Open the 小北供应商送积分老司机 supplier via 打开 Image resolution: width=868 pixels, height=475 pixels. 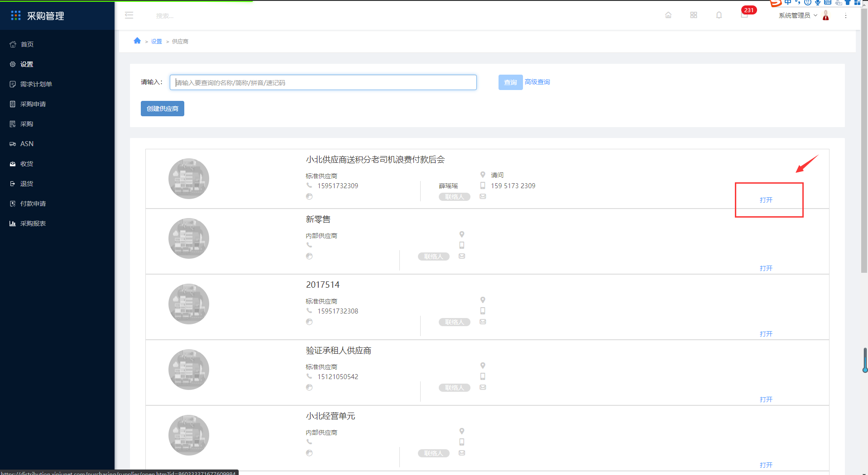click(766, 200)
